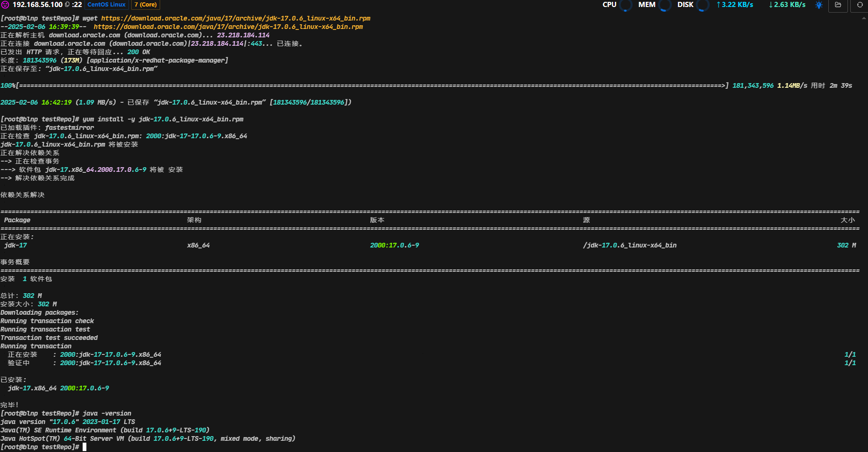Click the refresh connection button
868x452 pixels.
tap(860, 5)
